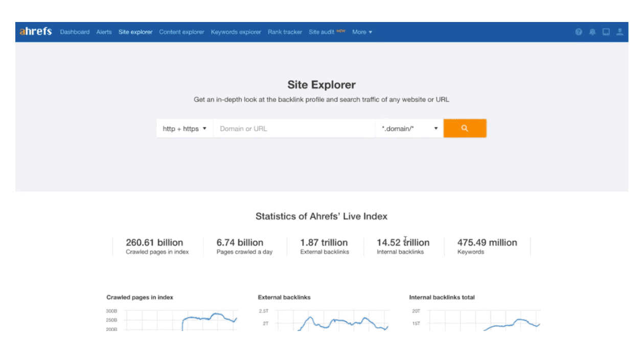Open the notifications bell icon
The height and width of the screenshot is (353, 644).
(x=592, y=32)
